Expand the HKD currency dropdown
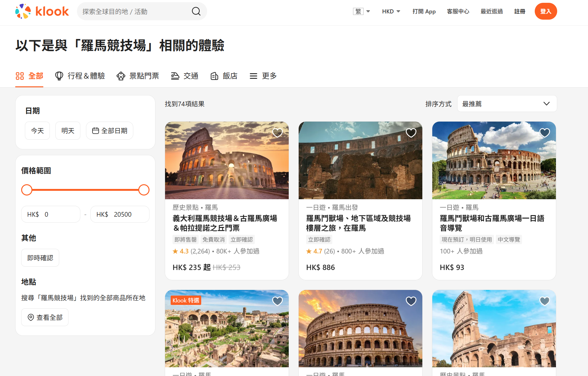 (x=391, y=12)
